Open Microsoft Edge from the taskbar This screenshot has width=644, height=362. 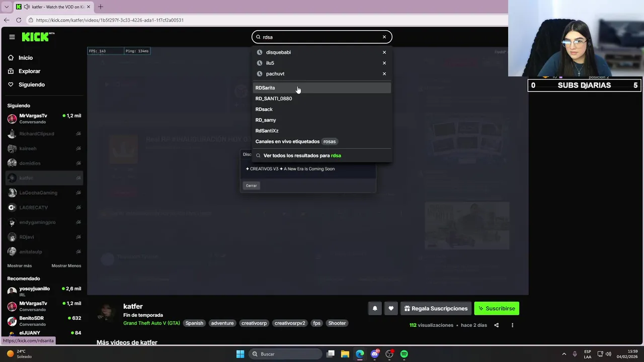point(360,354)
